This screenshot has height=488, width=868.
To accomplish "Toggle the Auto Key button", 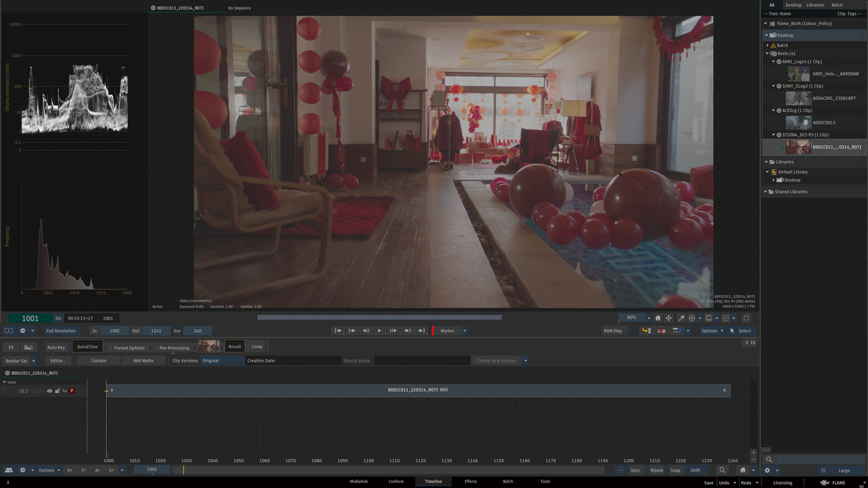I will tap(56, 347).
